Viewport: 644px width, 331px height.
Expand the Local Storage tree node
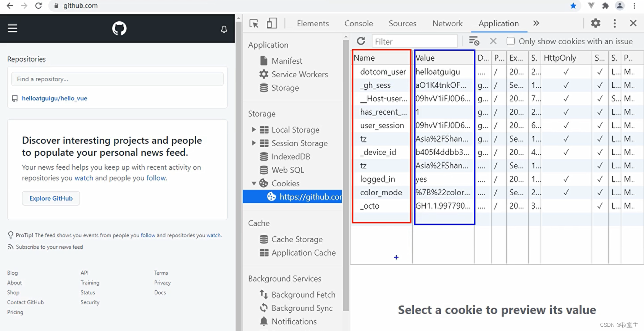[254, 130]
